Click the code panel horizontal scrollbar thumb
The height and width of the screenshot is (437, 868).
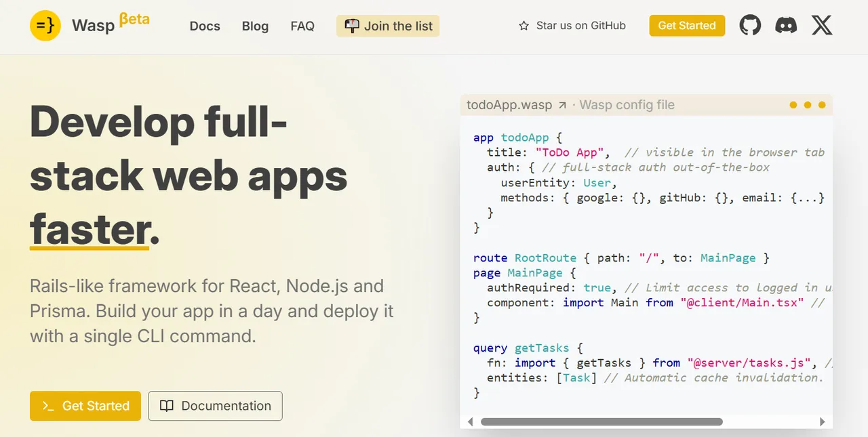coord(601,421)
